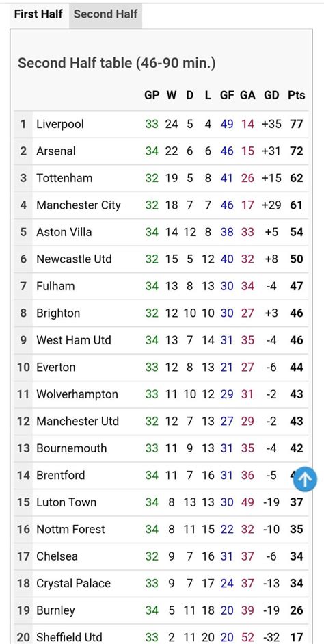Open the Sheffield Utd team link
324x644 pixels.
pos(69,637)
